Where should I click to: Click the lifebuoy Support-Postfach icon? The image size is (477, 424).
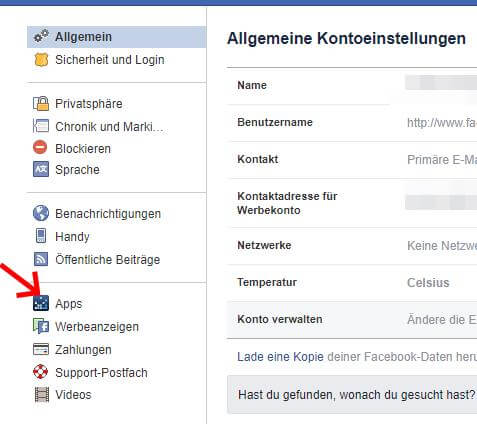click(41, 372)
